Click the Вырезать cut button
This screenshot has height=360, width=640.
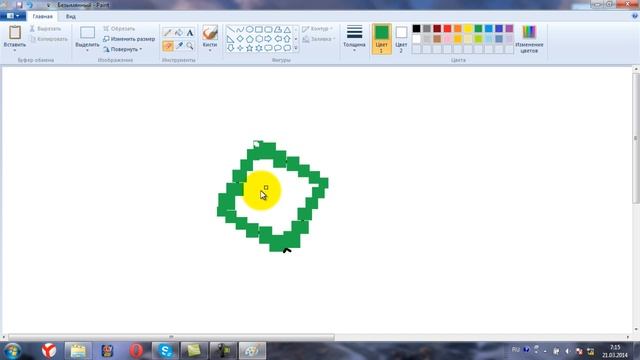pos(45,29)
